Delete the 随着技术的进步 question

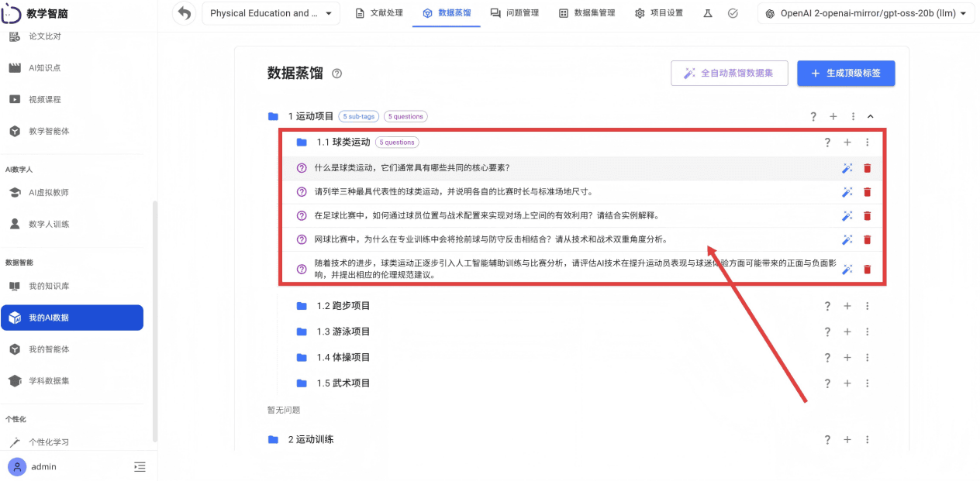868,269
